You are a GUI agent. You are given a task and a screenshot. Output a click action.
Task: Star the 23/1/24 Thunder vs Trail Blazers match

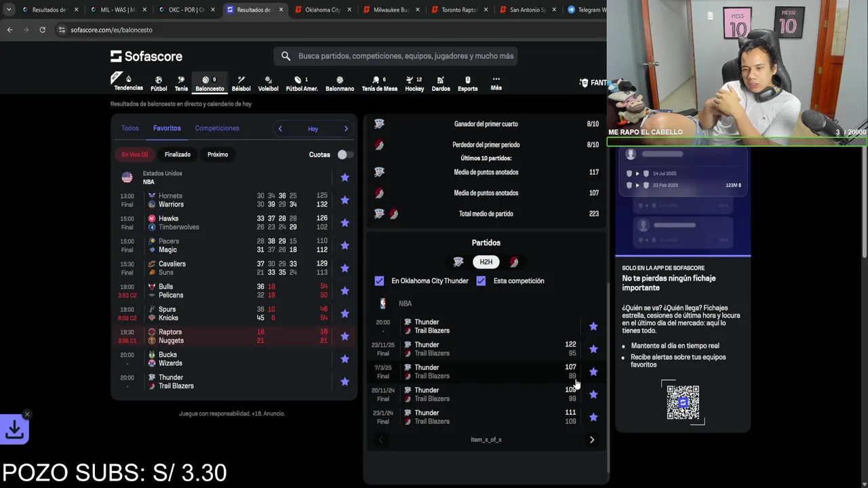593,417
